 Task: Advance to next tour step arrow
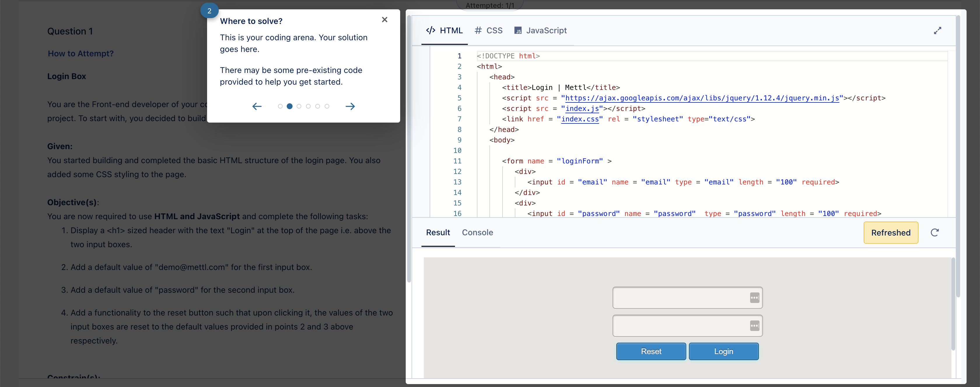click(x=350, y=106)
